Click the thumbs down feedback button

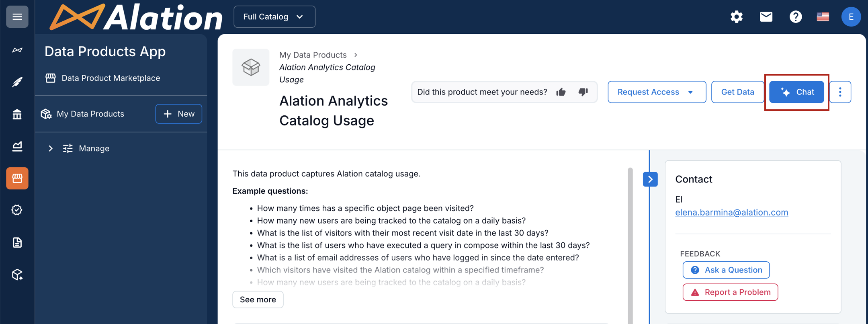tap(583, 92)
